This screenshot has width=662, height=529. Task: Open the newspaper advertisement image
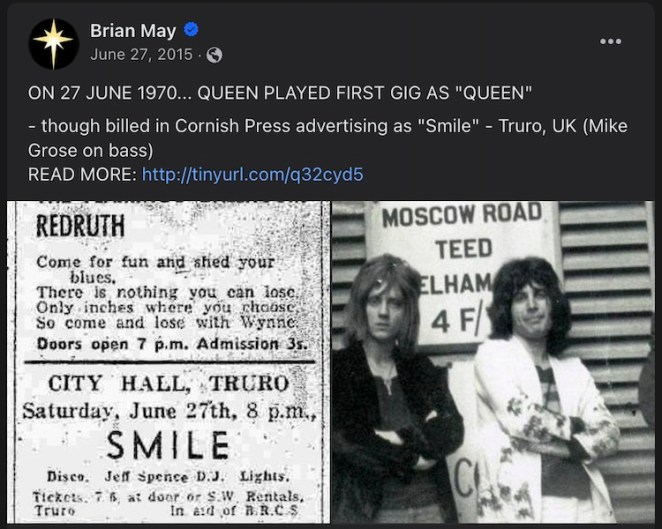(168, 365)
